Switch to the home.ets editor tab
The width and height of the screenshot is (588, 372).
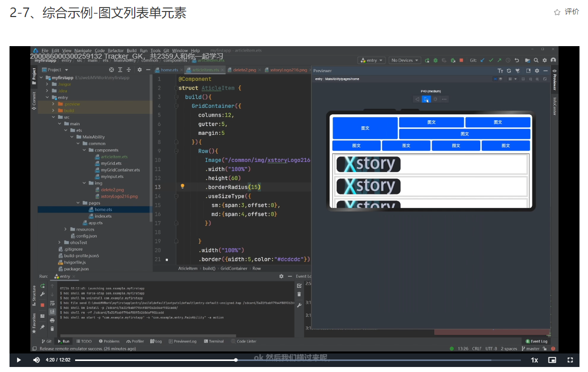coord(169,70)
